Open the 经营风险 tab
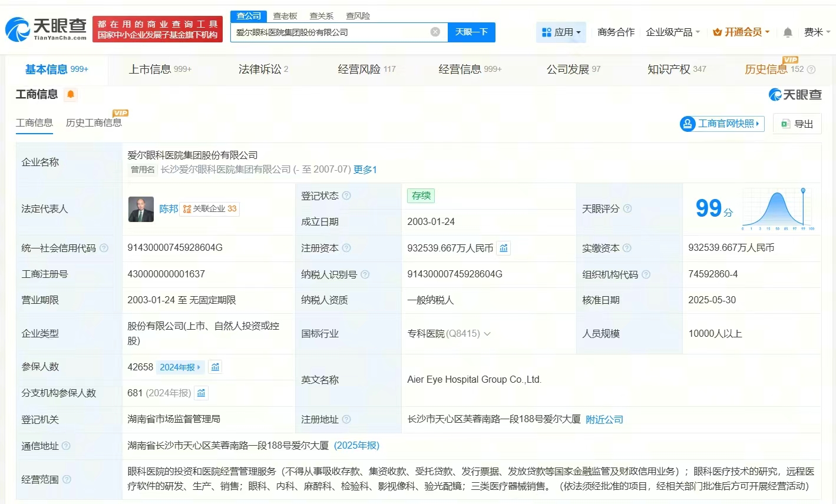Image resolution: width=836 pixels, height=504 pixels. [366, 69]
